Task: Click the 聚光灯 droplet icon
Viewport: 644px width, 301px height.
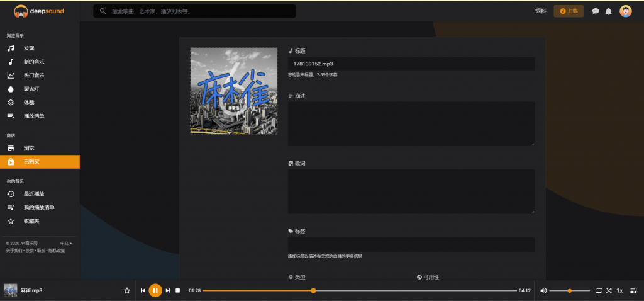Action: click(x=11, y=89)
